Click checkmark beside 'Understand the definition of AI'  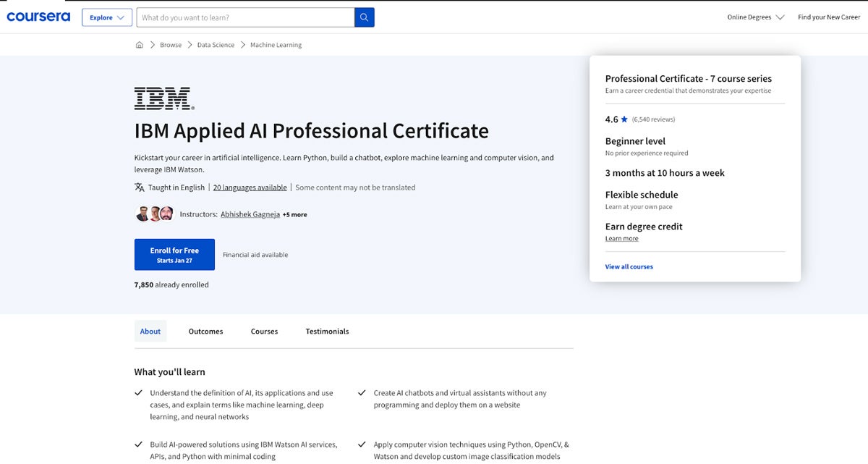pos(138,393)
